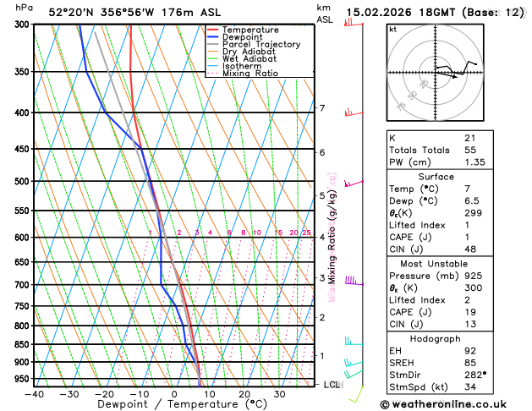Click the hodograph 75 ring label

[x=401, y=107]
